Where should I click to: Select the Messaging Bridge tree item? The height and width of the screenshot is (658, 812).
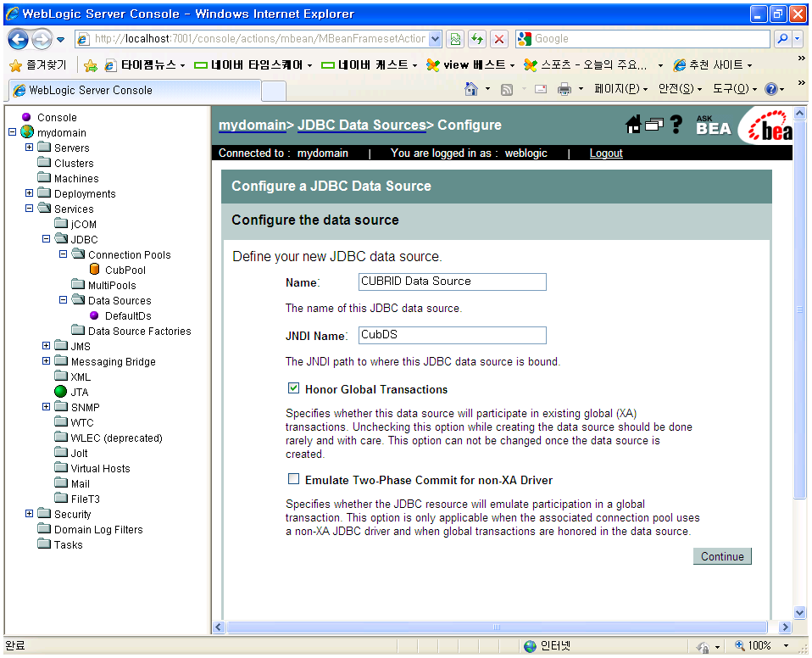114,361
